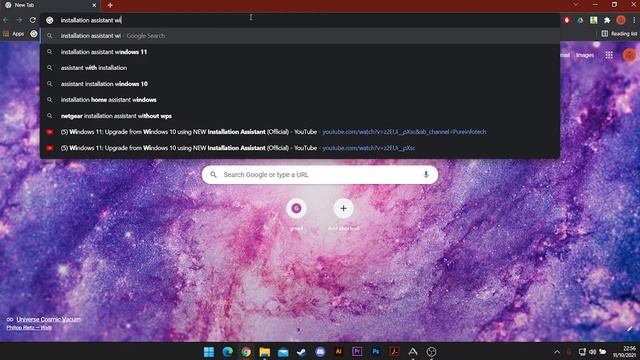Launch Adobe Premiere Pro from taskbar
This screenshot has height=360, width=640.
[x=357, y=351]
